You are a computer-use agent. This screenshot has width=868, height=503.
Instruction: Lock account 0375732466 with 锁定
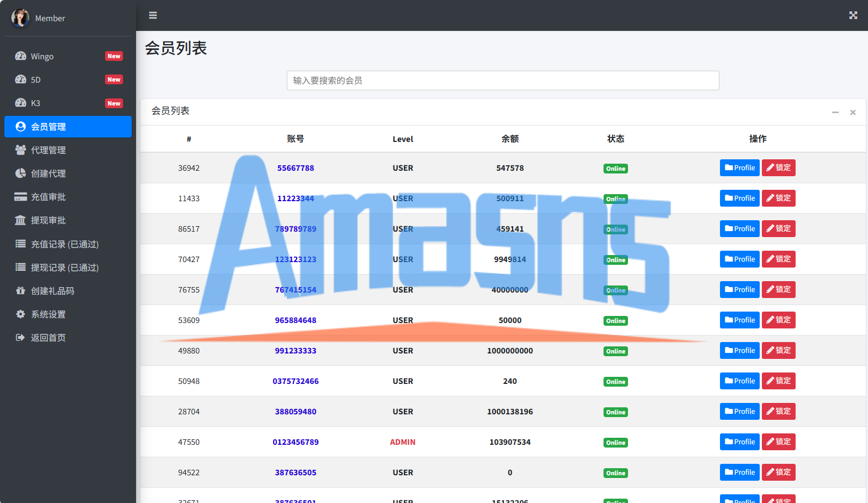pyautogui.click(x=779, y=381)
